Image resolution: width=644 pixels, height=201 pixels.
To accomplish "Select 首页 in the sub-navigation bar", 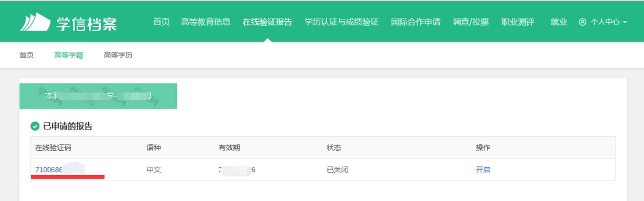I will [x=26, y=55].
